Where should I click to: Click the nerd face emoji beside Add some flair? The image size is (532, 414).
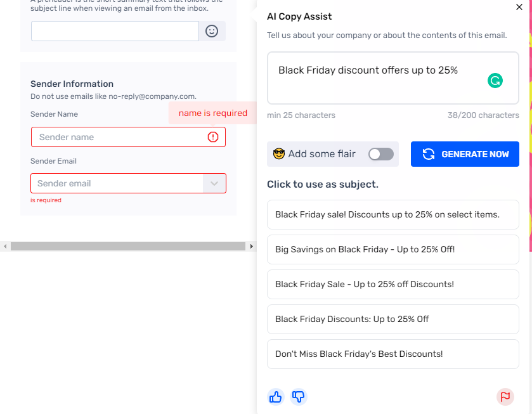278,153
